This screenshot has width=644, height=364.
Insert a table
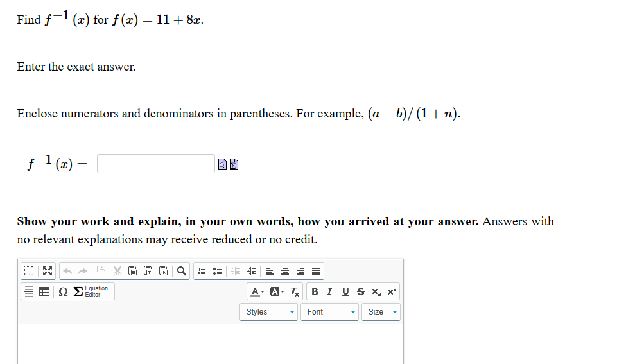point(44,291)
